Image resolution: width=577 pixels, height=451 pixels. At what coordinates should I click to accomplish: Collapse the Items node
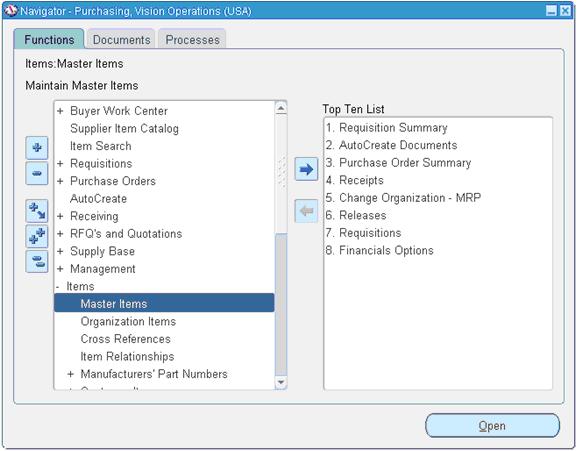58,287
